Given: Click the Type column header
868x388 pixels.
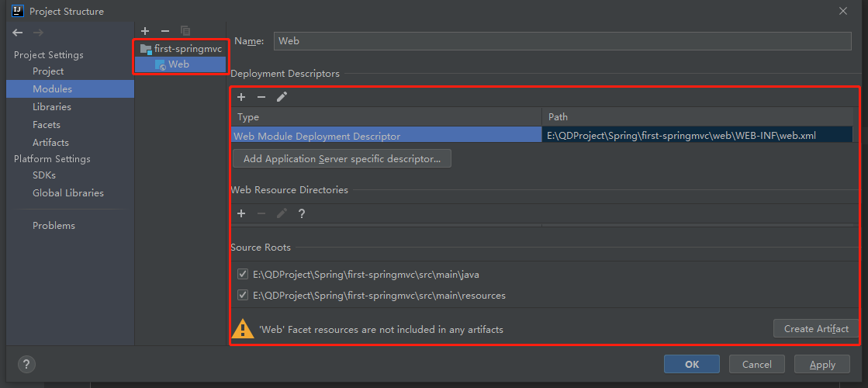Looking at the screenshot, I should point(386,117).
